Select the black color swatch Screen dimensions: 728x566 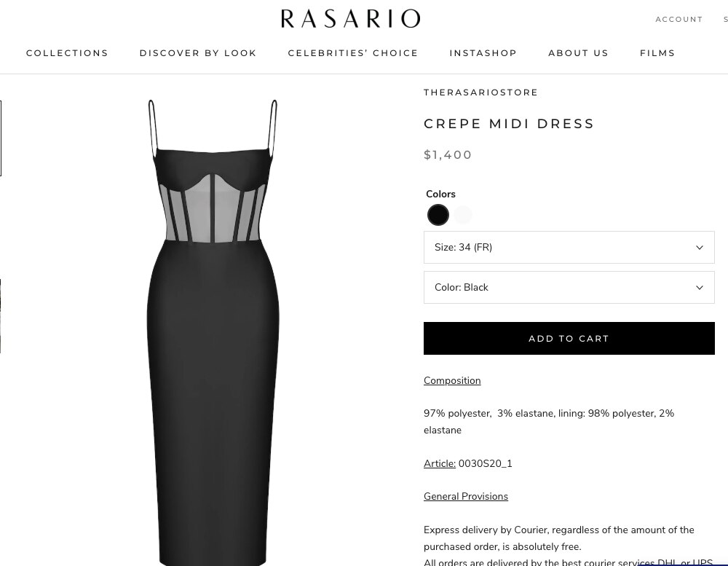coord(438,215)
